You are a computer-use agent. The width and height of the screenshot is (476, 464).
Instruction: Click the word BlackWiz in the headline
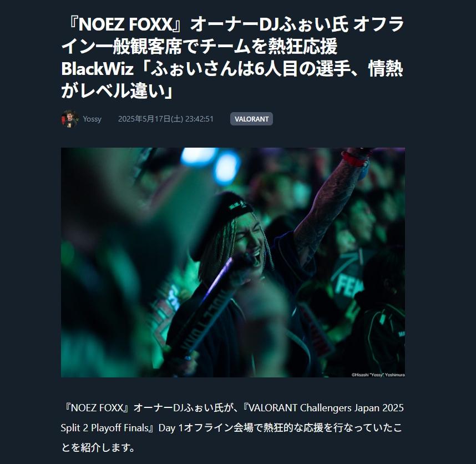97,69
